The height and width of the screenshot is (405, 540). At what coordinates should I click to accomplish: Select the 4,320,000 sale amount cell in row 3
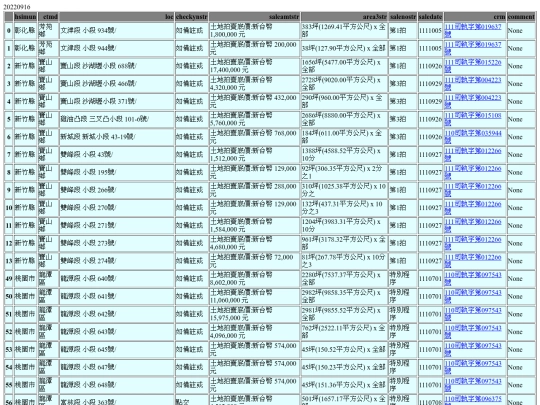(x=255, y=84)
